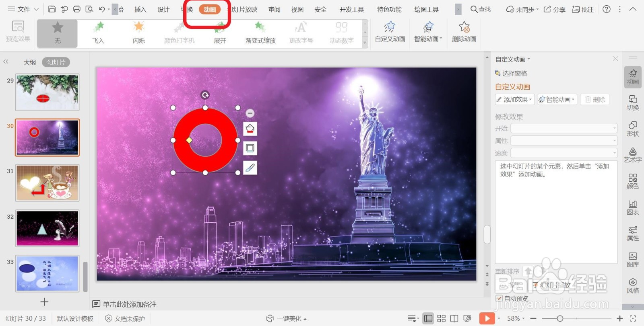Open the 形状 side panel icon
Image resolution: width=644 pixels, height=326 pixels.
pyautogui.click(x=633, y=129)
